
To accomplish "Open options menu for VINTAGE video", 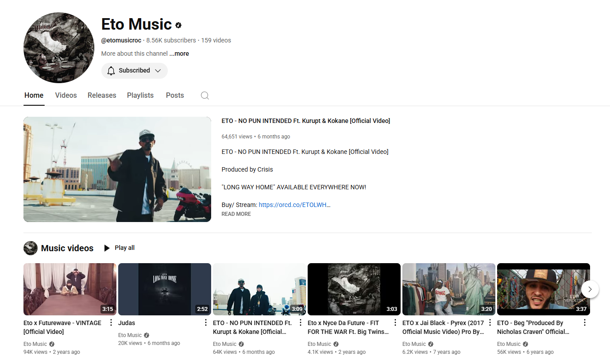I will (111, 323).
